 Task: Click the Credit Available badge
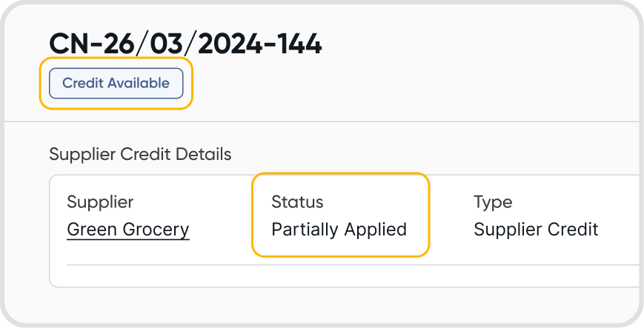pos(116,83)
